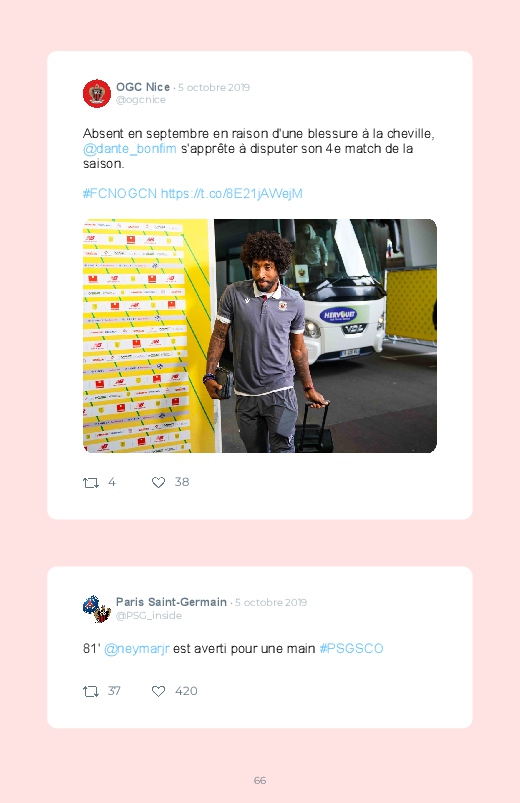Open the photo of player with suitcase

260,336
